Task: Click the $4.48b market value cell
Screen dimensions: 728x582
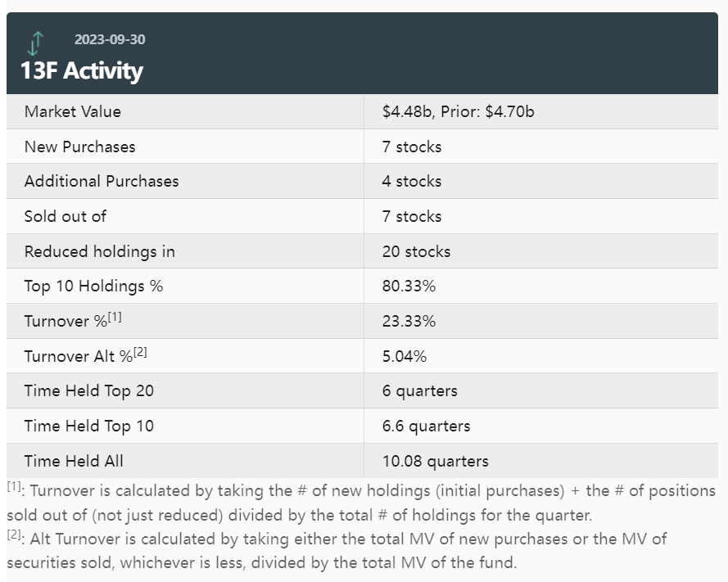Action: click(x=458, y=111)
